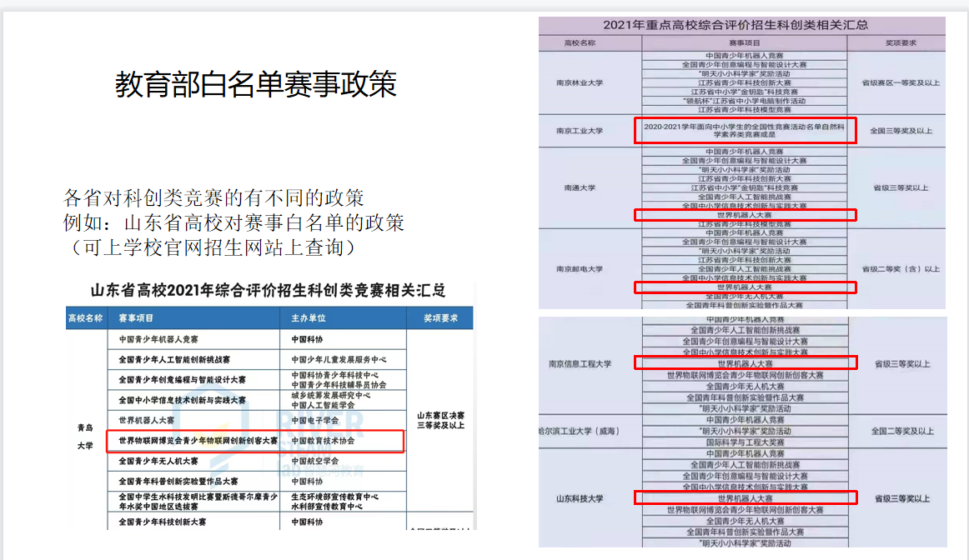Click award requirement "全国三等奖及以上"
The width and height of the screenshot is (969, 560).
pyautogui.click(x=901, y=131)
